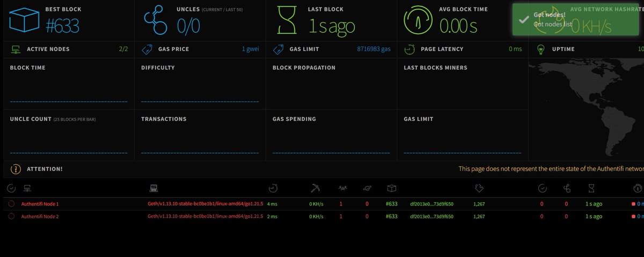Image resolution: width=644 pixels, height=257 pixels.
Task: Click the 0.00 s average block time
Action: click(458, 25)
